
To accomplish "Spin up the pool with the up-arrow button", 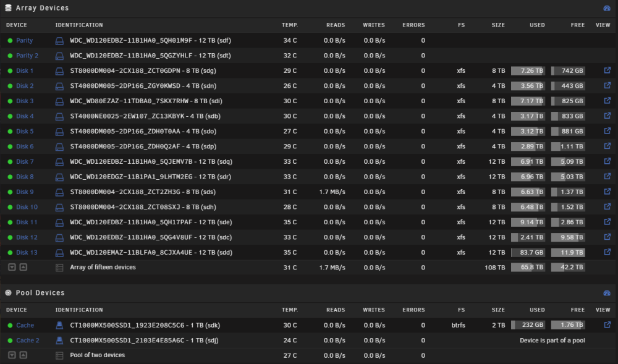I will (x=23, y=355).
